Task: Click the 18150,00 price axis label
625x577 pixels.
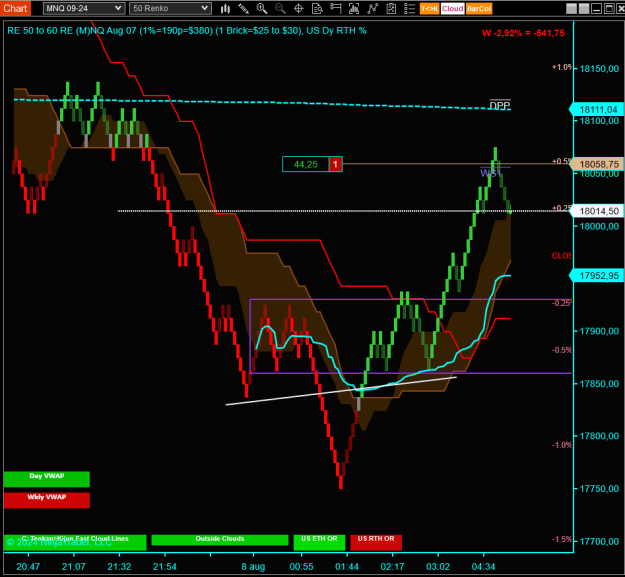Action: click(599, 69)
